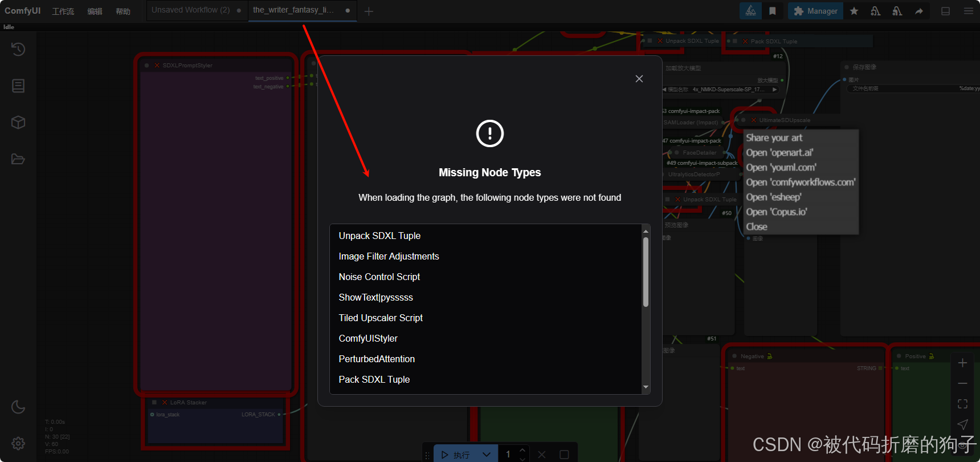This screenshot has height=462, width=980.
Task: Open the ComfyUI Manager
Action: tap(815, 11)
